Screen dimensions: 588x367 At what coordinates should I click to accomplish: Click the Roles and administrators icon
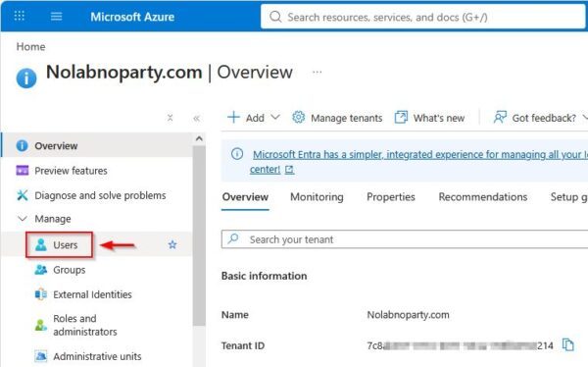click(41, 325)
